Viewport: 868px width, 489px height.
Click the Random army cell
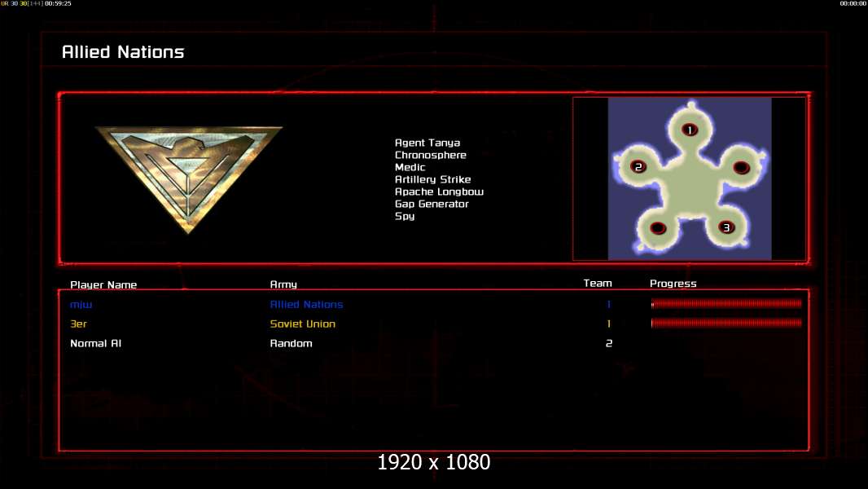[292, 343]
